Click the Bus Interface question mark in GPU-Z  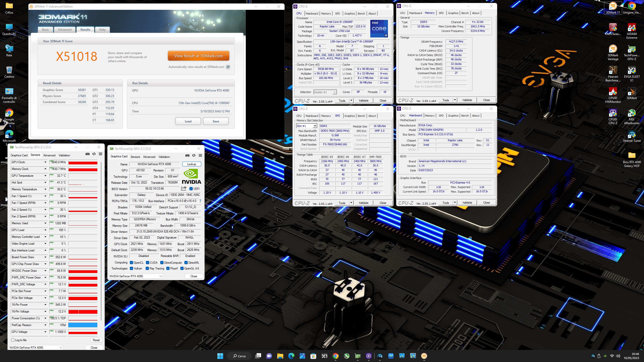[x=200, y=201]
